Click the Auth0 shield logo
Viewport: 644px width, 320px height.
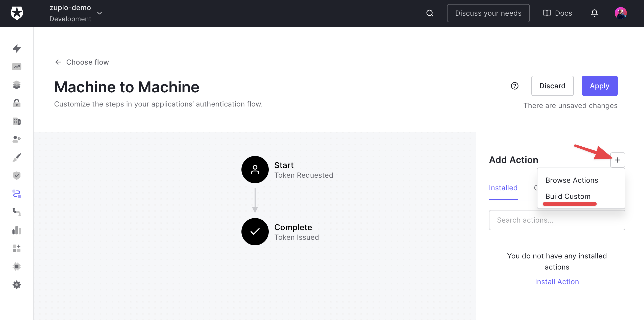17,13
